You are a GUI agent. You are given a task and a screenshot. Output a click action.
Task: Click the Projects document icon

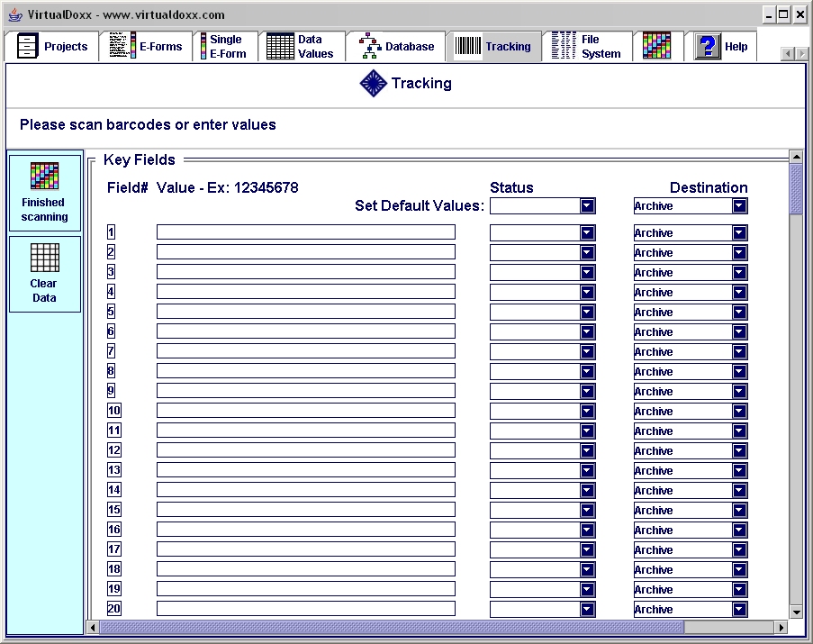pyautogui.click(x=28, y=46)
